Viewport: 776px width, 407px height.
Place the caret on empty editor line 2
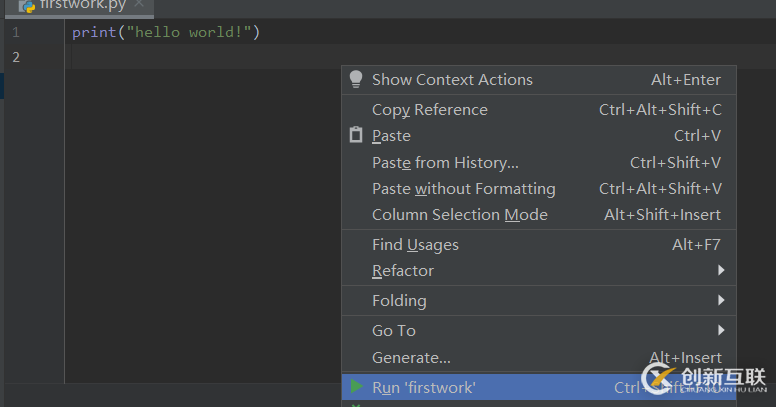(200, 57)
